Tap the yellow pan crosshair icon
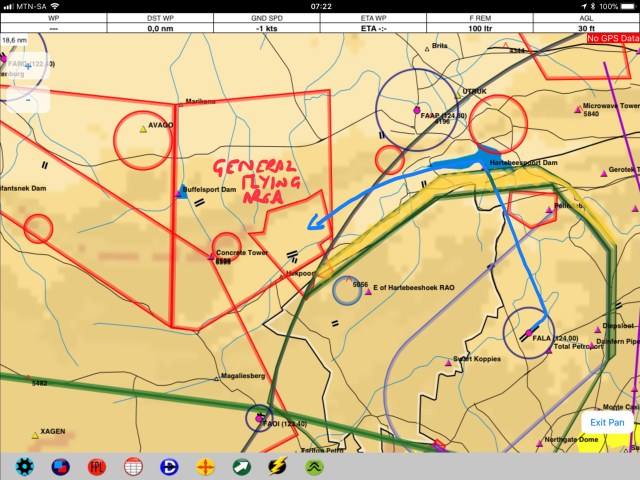Image resolution: width=640 pixels, height=480 pixels. [205, 467]
